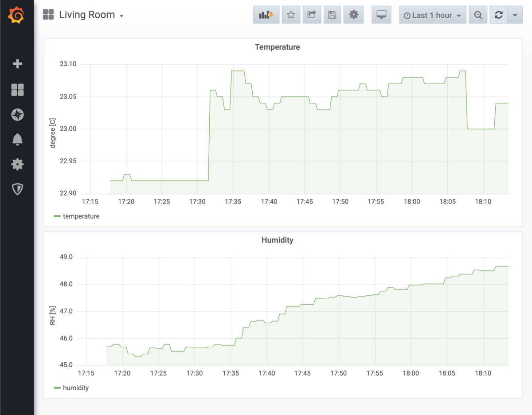Open the Humidity panel title menu
The width and height of the screenshot is (532, 415).
click(x=278, y=240)
